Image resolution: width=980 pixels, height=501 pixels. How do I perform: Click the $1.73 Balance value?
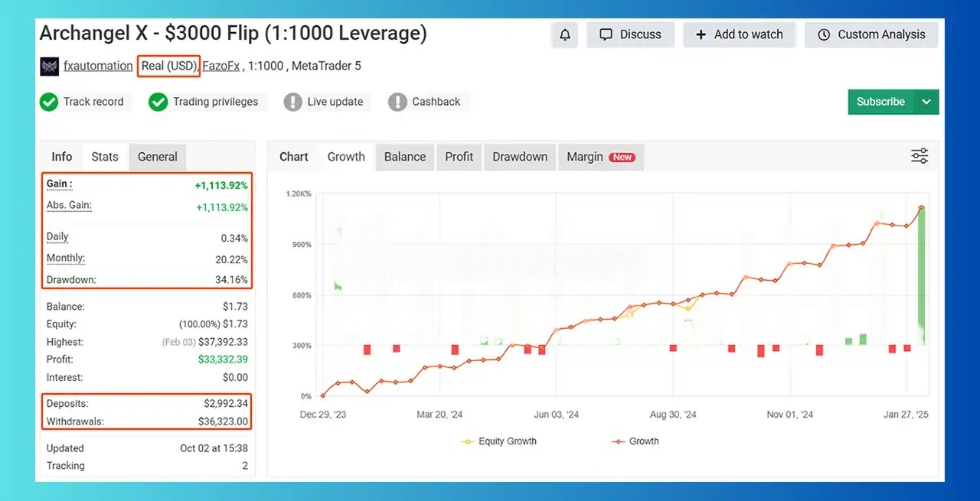(x=235, y=307)
